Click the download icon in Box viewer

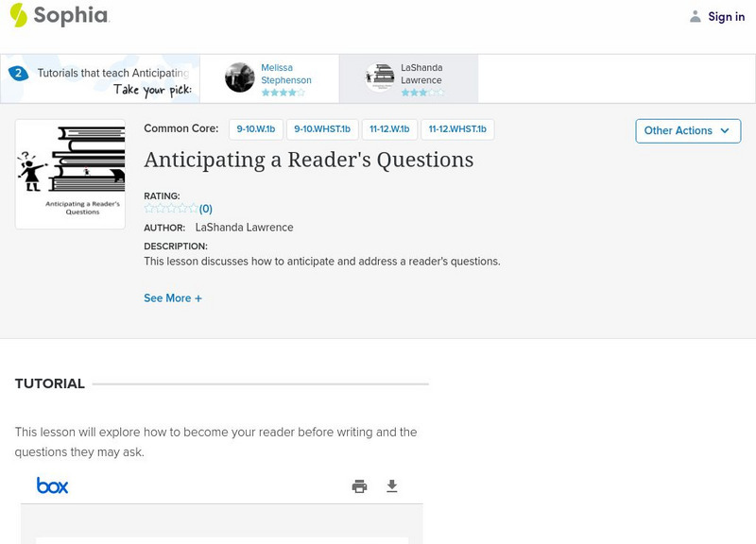pos(392,486)
